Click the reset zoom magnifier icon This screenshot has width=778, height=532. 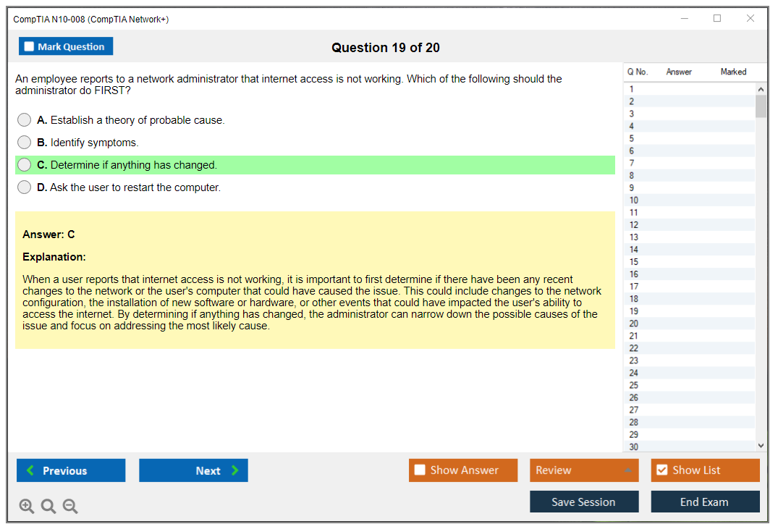(x=48, y=507)
